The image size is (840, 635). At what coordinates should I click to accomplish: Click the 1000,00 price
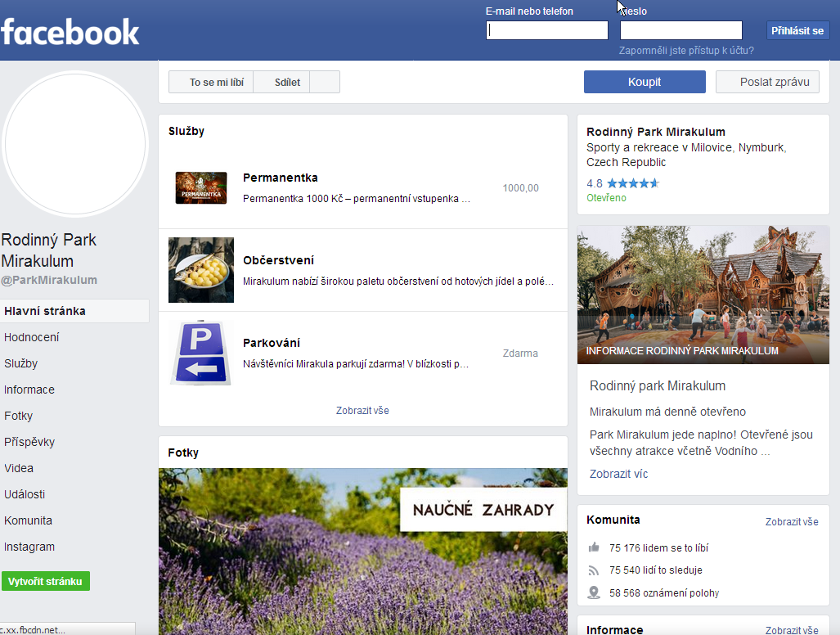click(521, 188)
